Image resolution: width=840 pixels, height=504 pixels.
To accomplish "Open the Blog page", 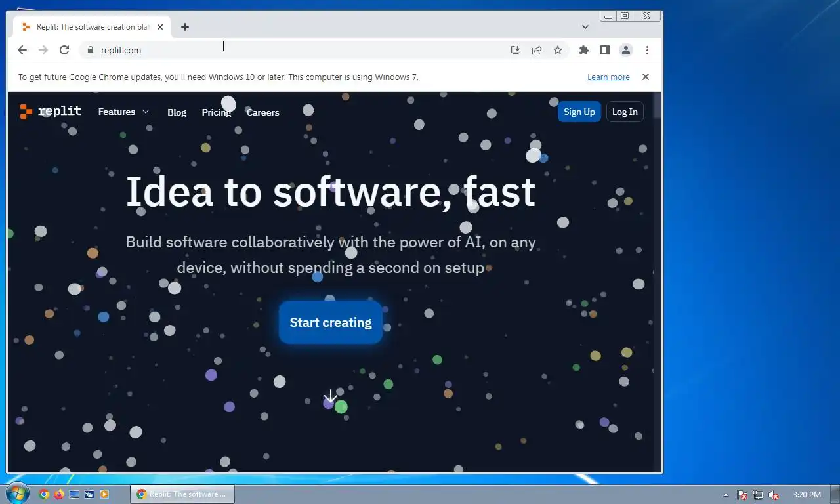I will point(177,112).
